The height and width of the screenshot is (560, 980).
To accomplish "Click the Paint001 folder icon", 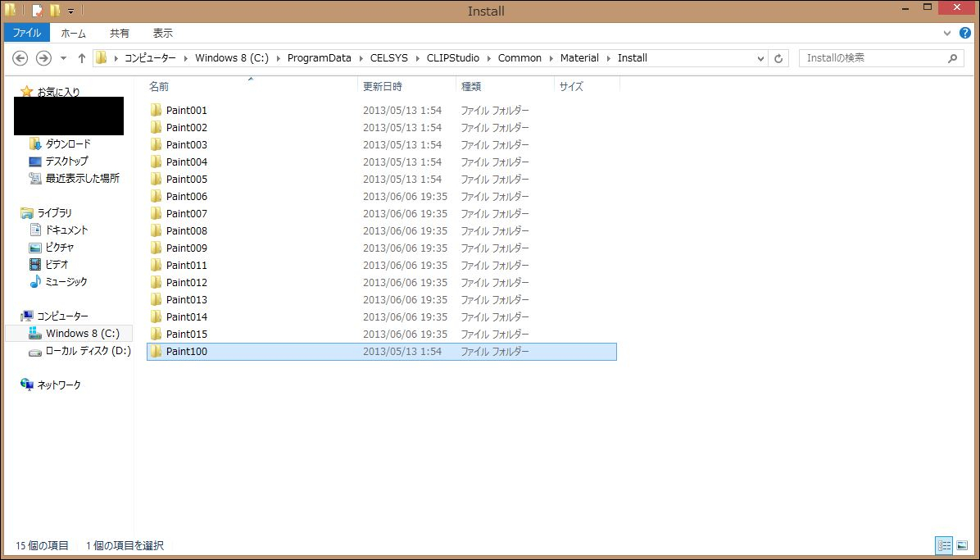I will (156, 110).
